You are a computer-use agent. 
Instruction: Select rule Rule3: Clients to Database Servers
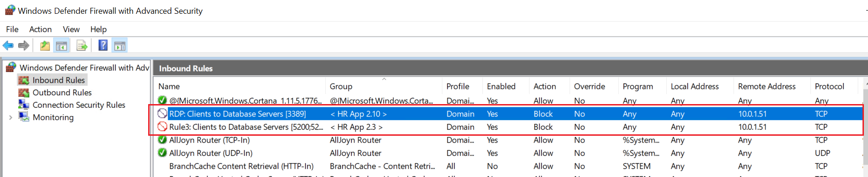tap(246, 127)
